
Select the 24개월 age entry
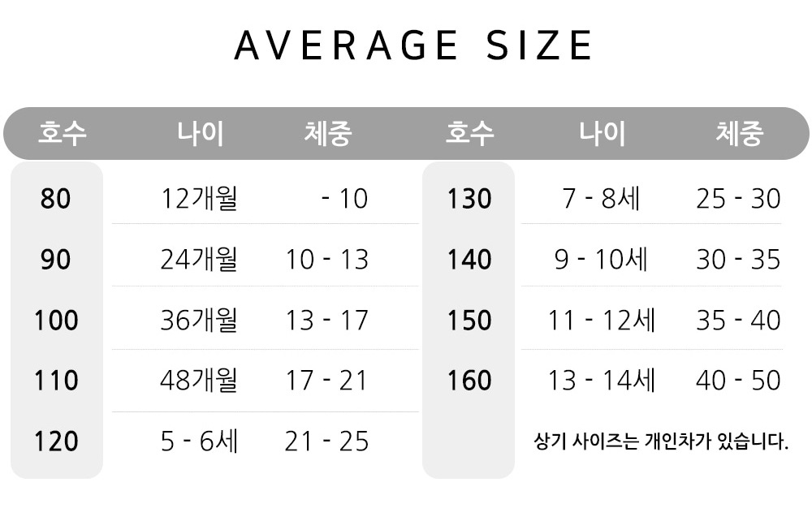point(199,260)
